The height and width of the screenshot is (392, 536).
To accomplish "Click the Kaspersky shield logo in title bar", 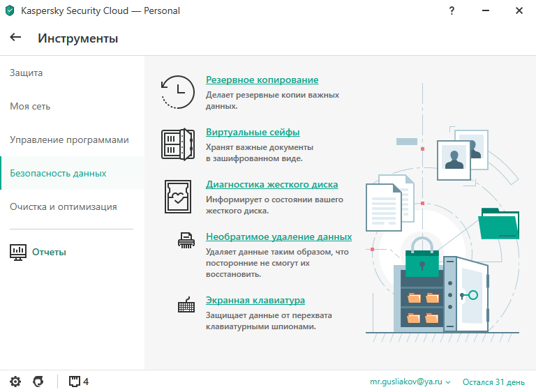I will [x=10, y=10].
